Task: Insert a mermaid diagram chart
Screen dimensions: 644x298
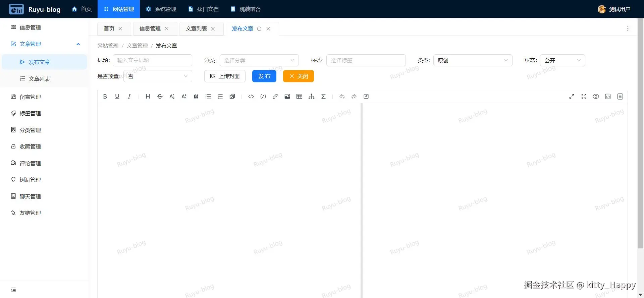Action: [x=311, y=97]
